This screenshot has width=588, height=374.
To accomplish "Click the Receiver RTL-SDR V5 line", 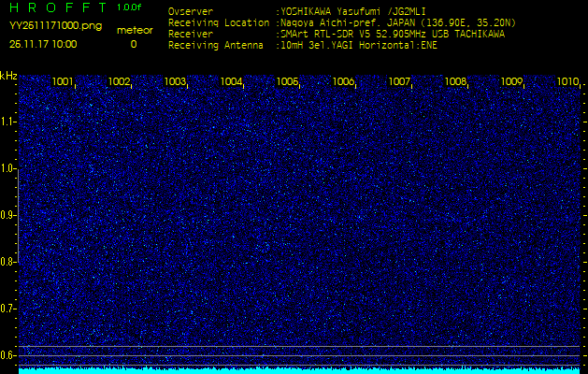I will pos(393,34).
